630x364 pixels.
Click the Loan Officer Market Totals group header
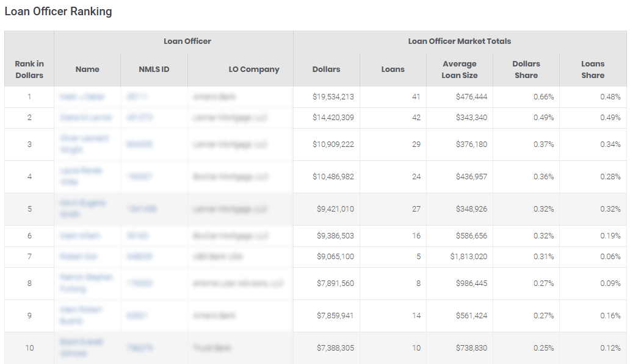coord(459,41)
